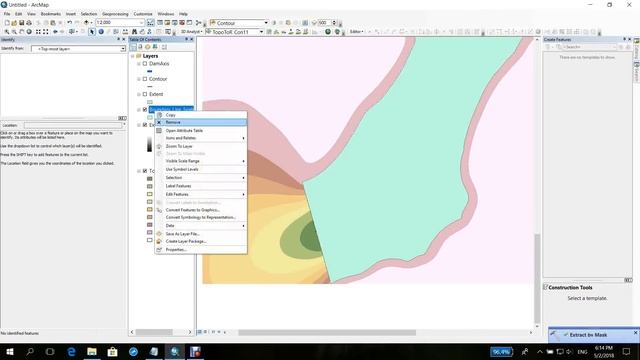Click the Remove X icon in context menu

[x=159, y=122]
